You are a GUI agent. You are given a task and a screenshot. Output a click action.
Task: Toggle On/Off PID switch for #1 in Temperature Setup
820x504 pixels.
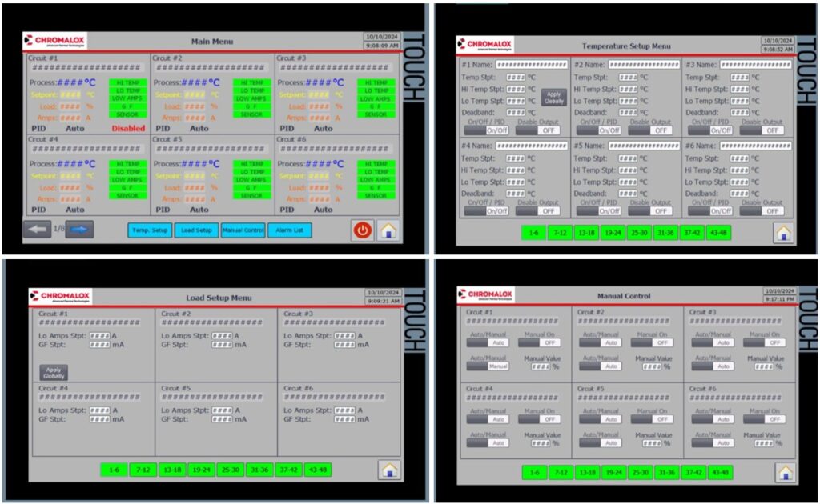(x=487, y=130)
